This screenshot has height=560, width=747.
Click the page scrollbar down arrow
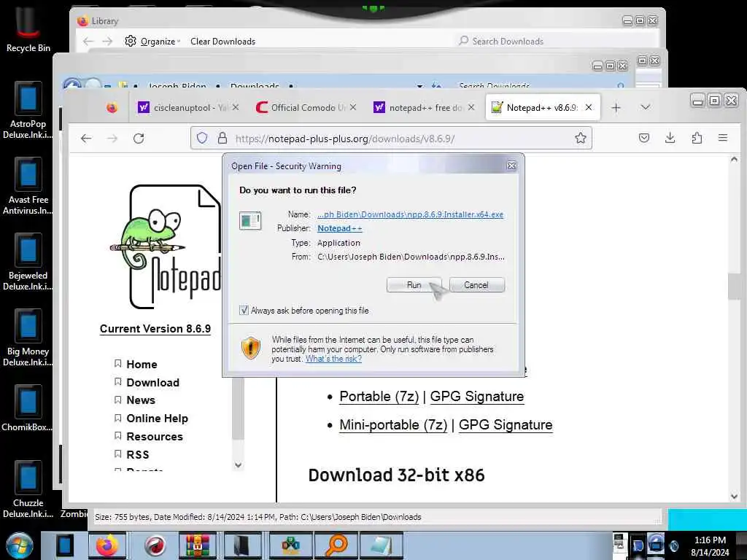(734, 496)
